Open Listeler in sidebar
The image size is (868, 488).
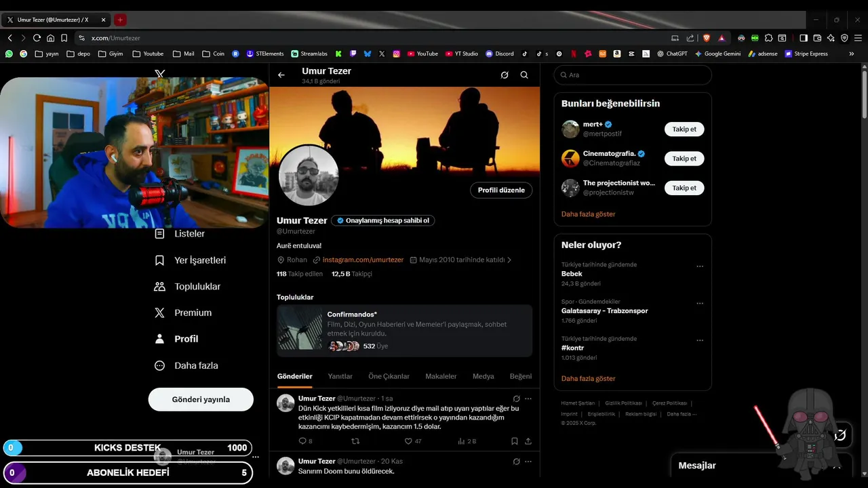[x=180, y=234]
